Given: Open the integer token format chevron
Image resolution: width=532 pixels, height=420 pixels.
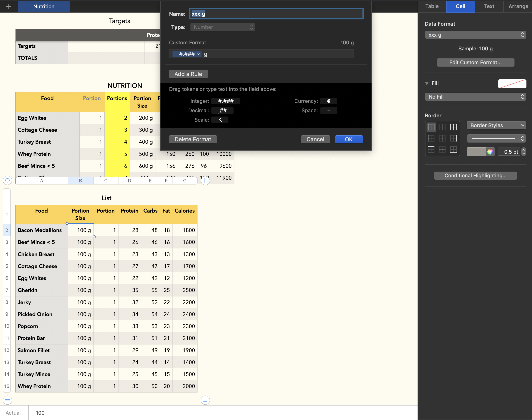Looking at the screenshot, I should 199,54.
